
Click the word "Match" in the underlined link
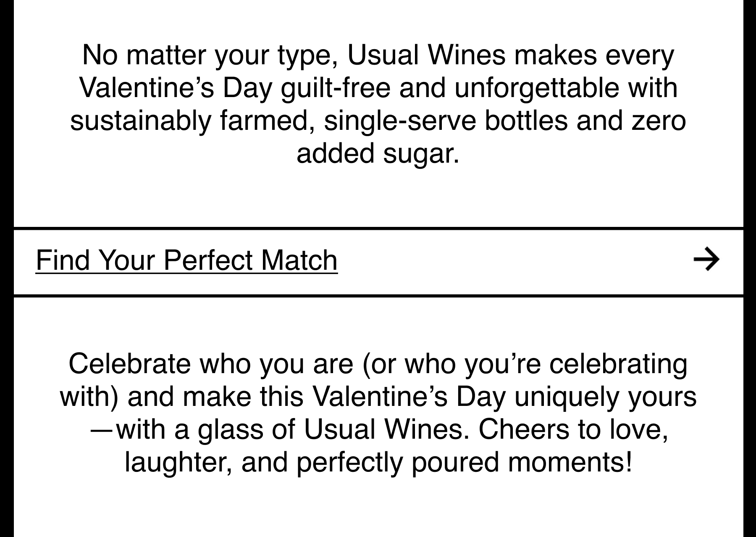coord(299,260)
